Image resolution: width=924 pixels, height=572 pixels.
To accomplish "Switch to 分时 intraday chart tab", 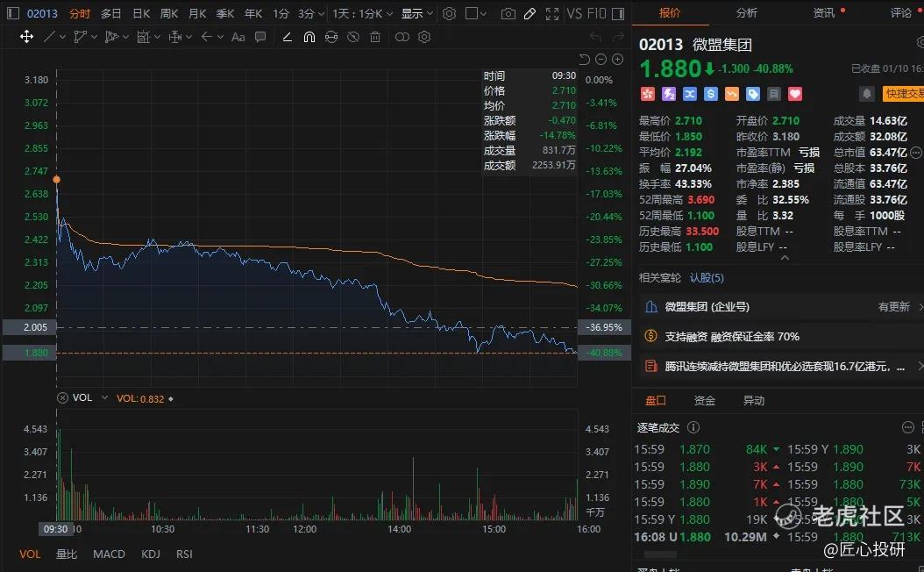I will [80, 13].
